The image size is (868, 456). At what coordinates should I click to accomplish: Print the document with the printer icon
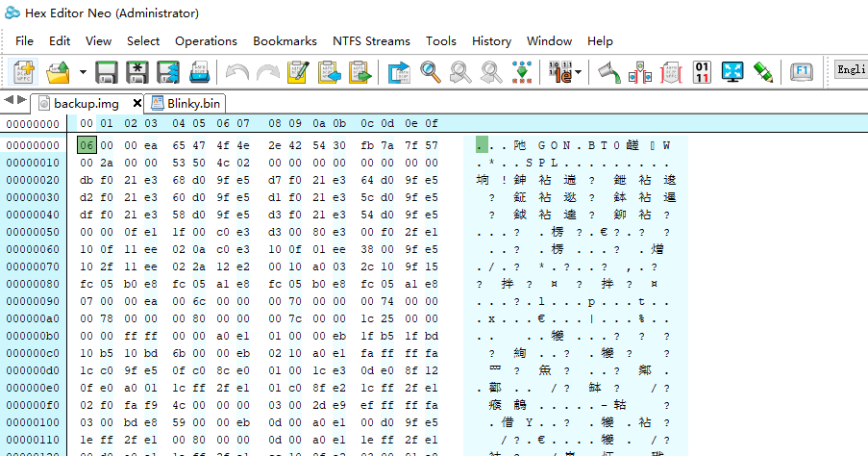pyautogui.click(x=199, y=72)
